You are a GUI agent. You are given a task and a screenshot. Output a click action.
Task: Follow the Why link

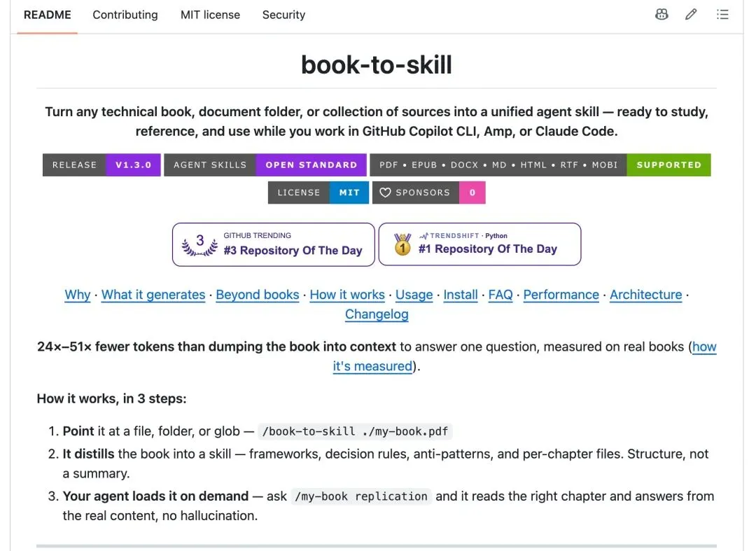tap(78, 295)
